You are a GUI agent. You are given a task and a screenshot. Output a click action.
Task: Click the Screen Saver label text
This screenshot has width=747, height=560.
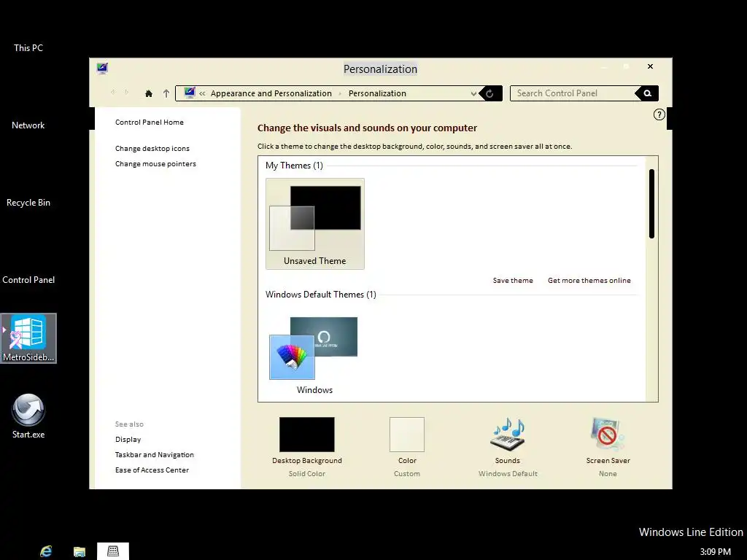[608, 461]
